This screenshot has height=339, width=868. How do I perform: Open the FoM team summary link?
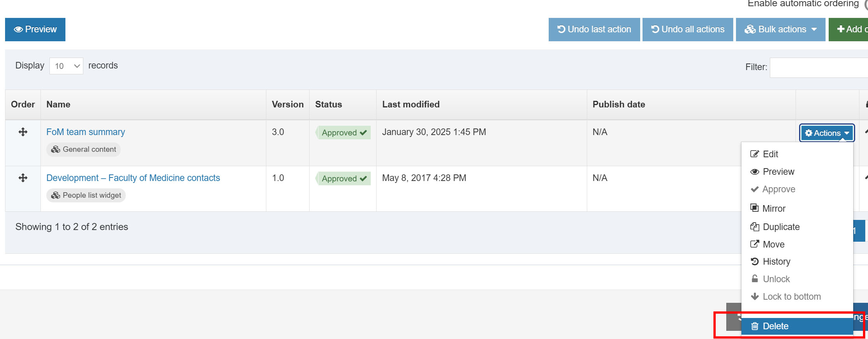[x=86, y=132]
